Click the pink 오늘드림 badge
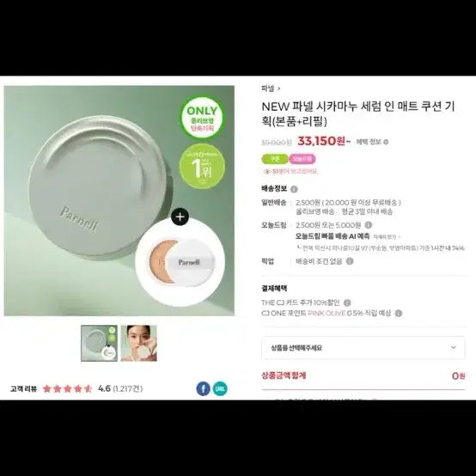The width and height of the screenshot is (476, 476). [302, 159]
